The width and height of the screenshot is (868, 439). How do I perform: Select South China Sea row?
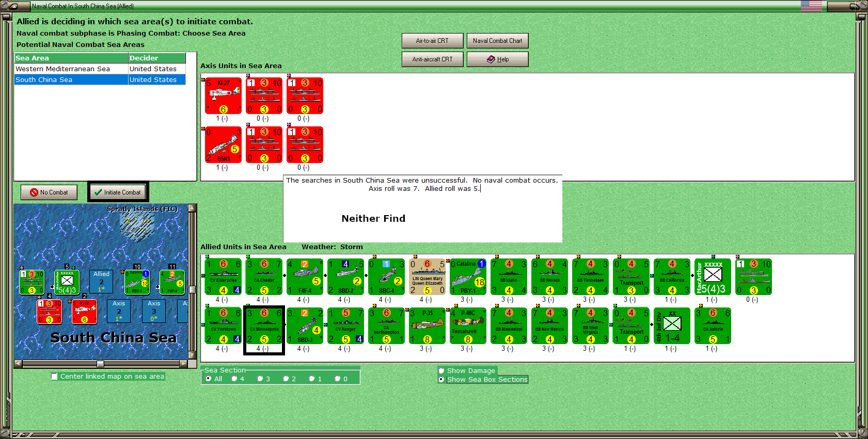click(100, 80)
